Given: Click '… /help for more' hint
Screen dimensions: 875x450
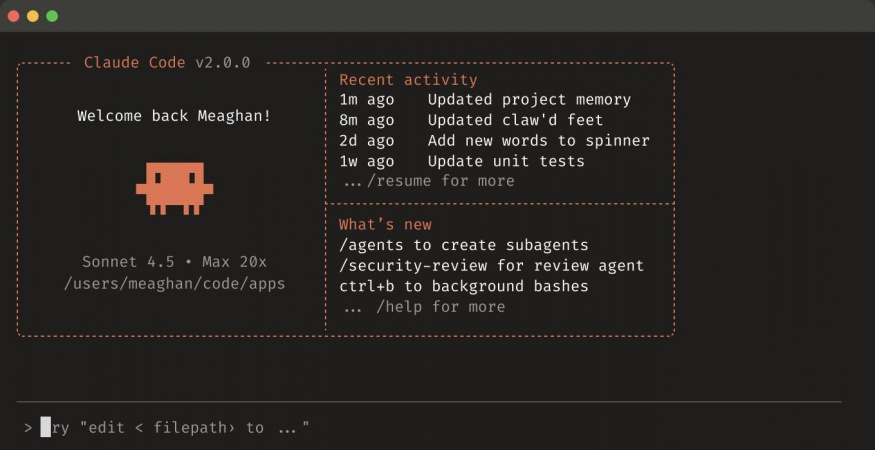Looking at the screenshot, I should pyautogui.click(x=425, y=307).
